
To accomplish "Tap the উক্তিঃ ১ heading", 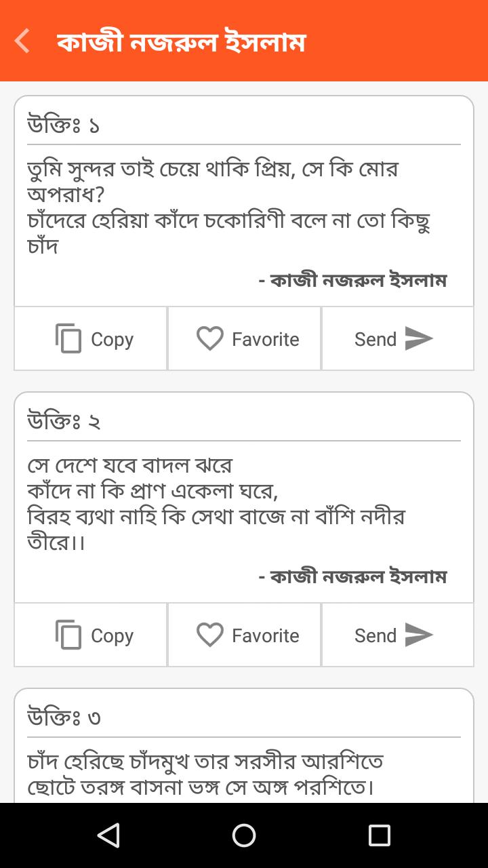I will pyautogui.click(x=64, y=125).
